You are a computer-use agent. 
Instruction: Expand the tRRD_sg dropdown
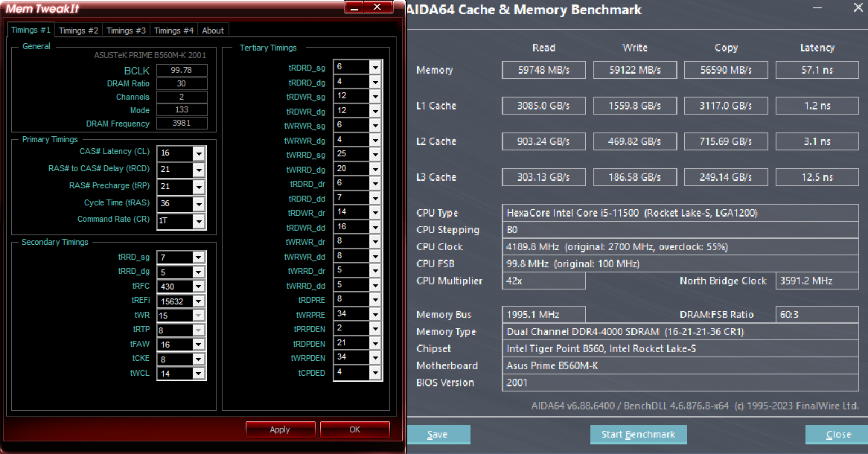(199, 258)
